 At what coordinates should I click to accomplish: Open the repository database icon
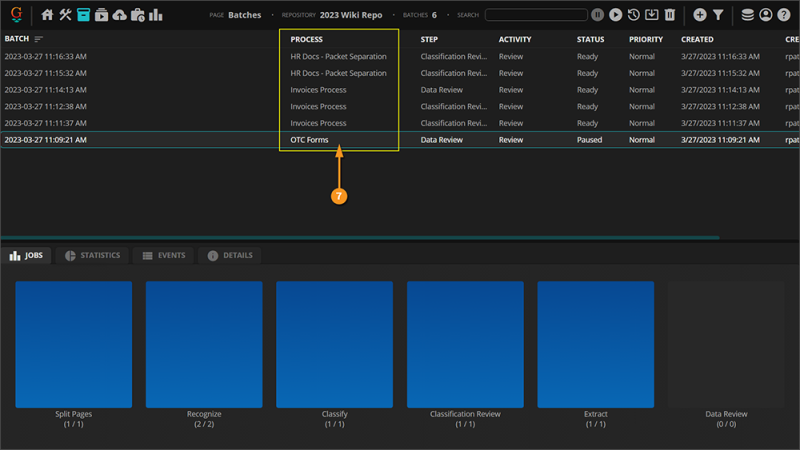click(x=748, y=15)
